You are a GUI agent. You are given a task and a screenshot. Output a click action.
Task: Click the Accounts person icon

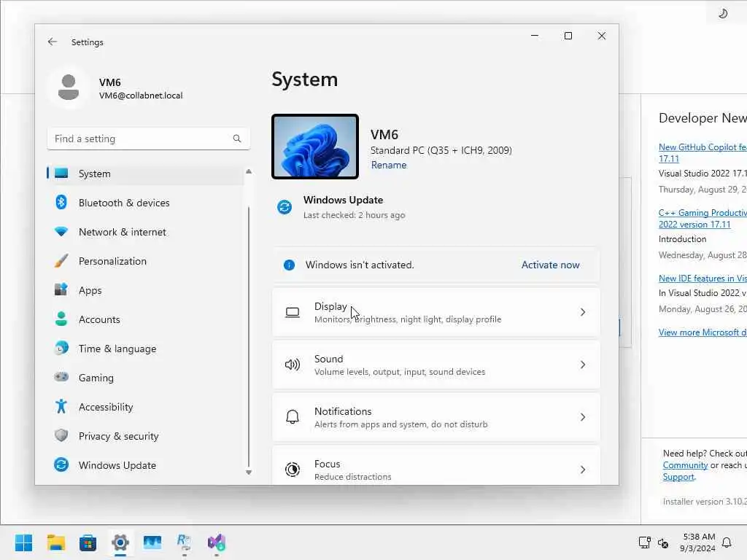point(61,319)
